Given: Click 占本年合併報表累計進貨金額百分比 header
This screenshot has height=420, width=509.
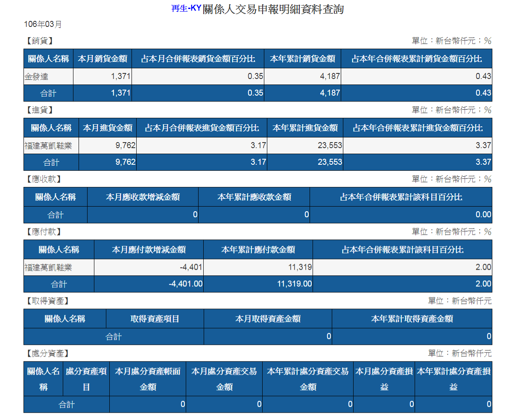Looking at the screenshot, I should click(418, 128).
